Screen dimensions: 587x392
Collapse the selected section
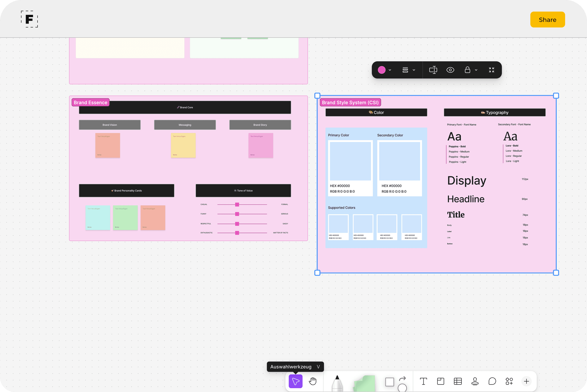tap(491, 70)
